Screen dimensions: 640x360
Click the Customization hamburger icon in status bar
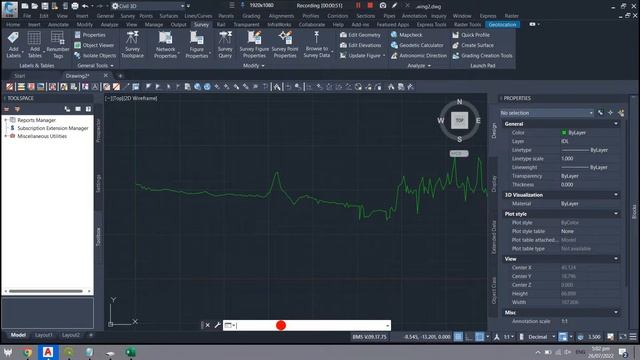[x=633, y=337]
